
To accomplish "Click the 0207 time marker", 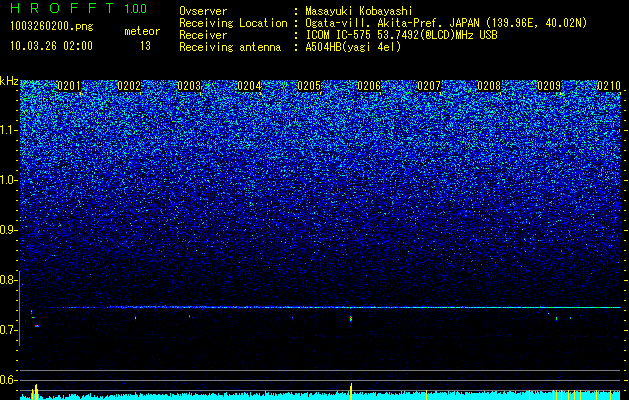I will [429, 86].
